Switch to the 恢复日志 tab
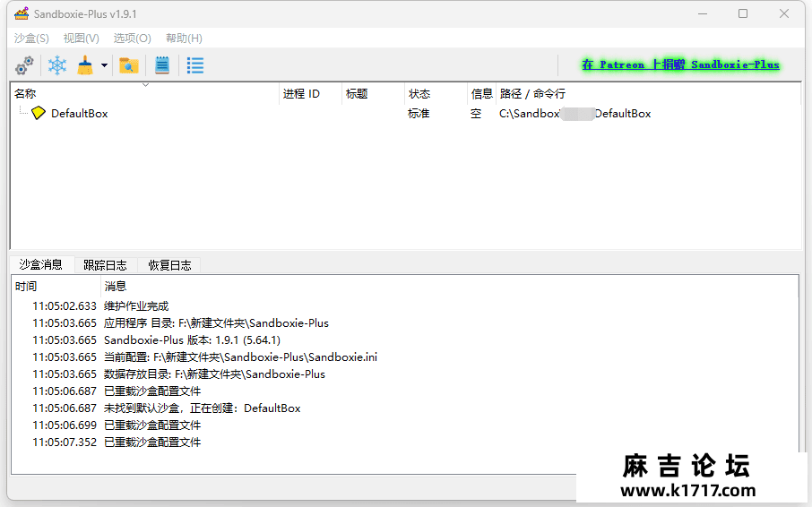Image resolution: width=812 pixels, height=507 pixels. [170, 265]
